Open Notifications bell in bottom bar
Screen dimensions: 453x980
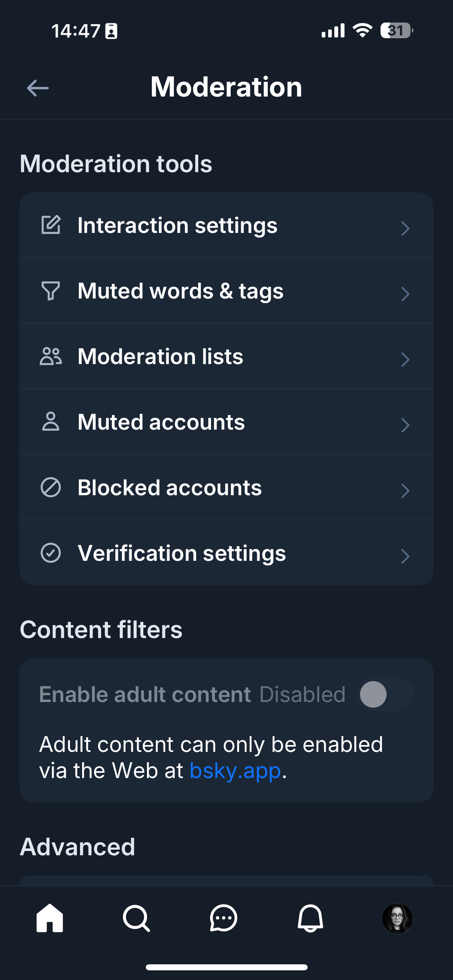[310, 918]
